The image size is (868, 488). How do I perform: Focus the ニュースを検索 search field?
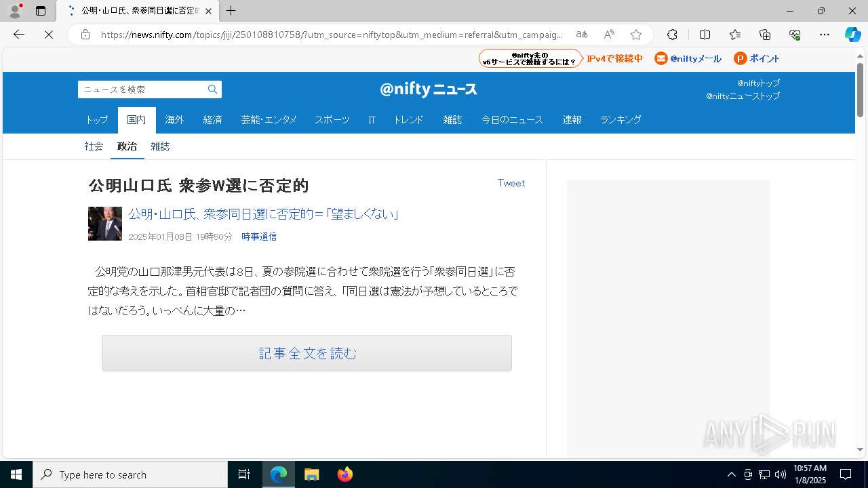point(142,89)
